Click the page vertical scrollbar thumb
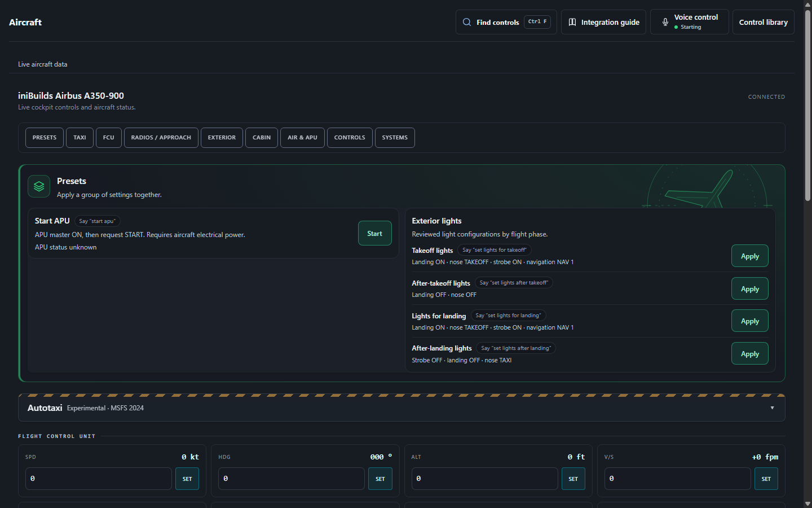This screenshot has width=812, height=508. [x=807, y=106]
